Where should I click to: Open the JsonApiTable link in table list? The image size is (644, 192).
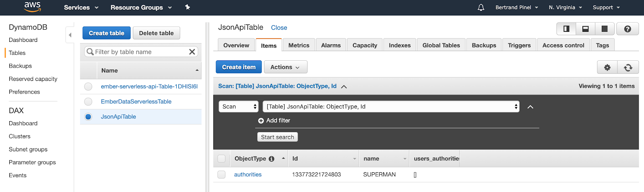(x=118, y=117)
